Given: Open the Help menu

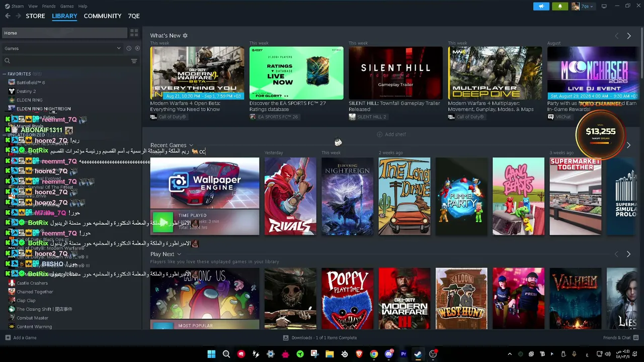Looking at the screenshot, I should coord(83,6).
